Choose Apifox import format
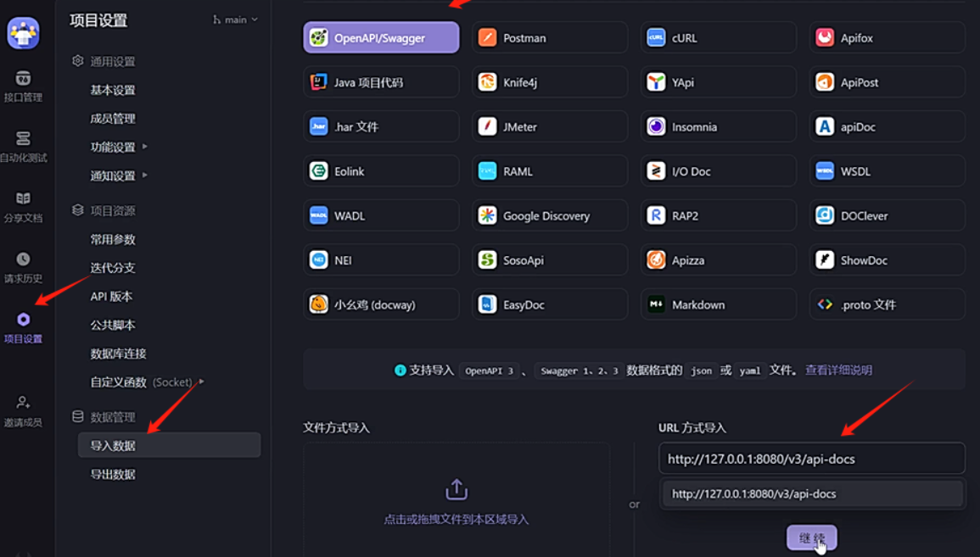 (x=888, y=37)
